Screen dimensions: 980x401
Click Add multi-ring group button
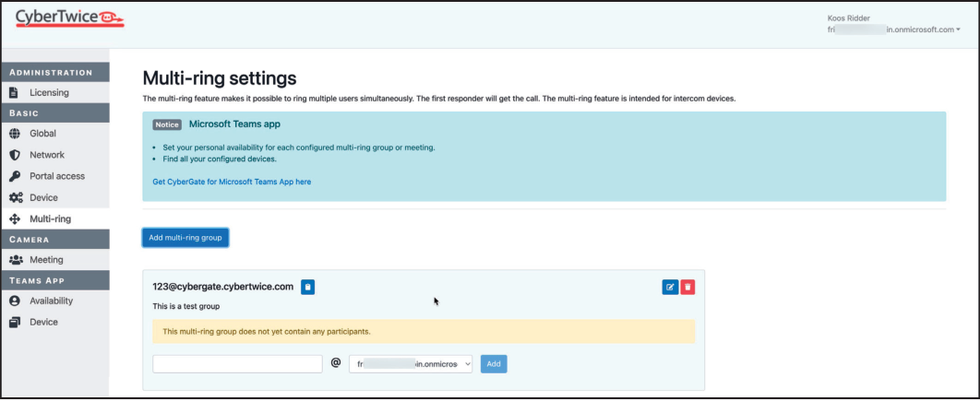[x=185, y=238]
